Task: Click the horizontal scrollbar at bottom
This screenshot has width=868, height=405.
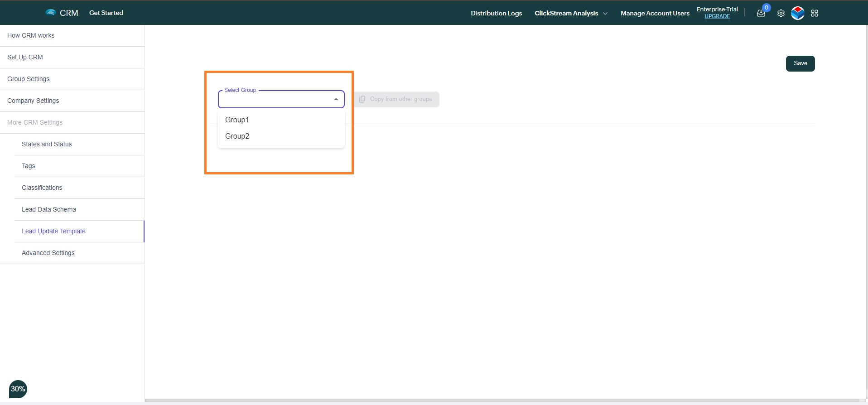Action: 503,400
